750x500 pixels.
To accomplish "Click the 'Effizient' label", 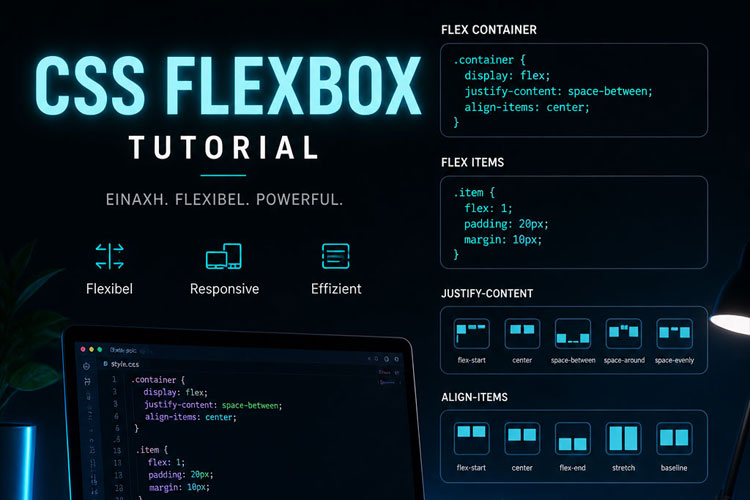I will tap(336, 289).
